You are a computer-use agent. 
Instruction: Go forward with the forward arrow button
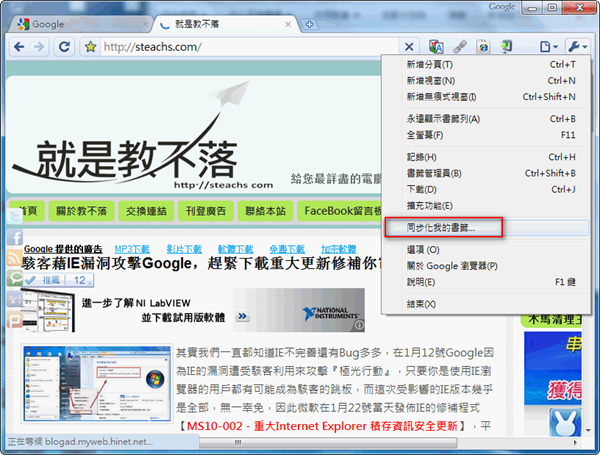click(x=39, y=47)
